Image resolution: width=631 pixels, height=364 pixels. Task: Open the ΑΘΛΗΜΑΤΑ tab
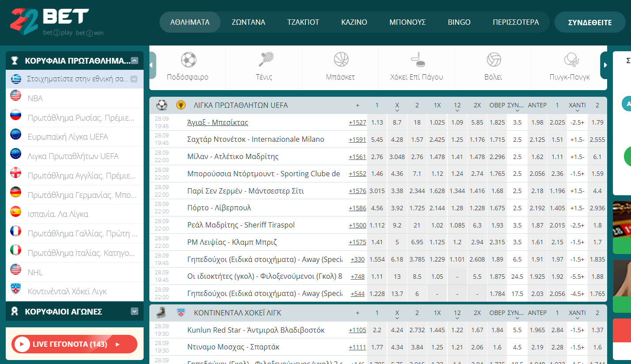click(190, 22)
